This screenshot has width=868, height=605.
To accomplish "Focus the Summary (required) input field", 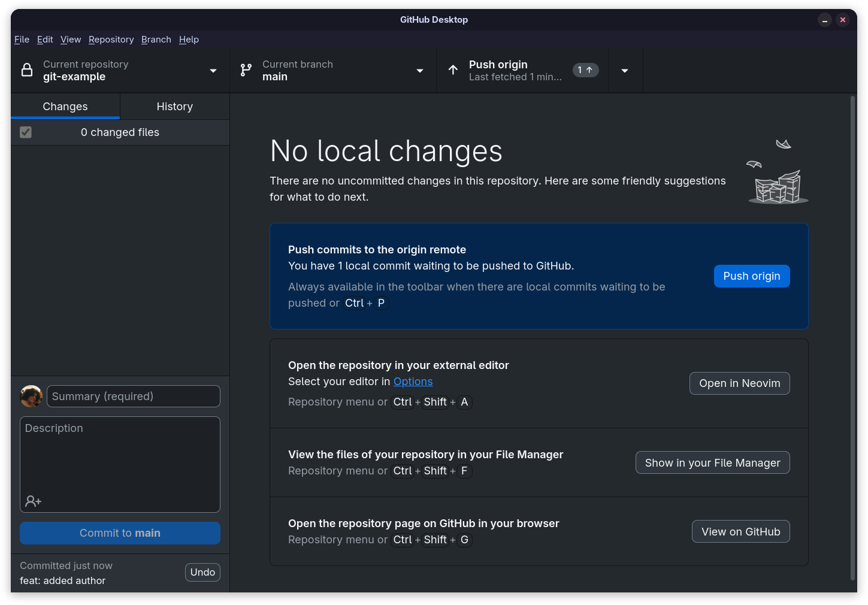I will [x=134, y=397].
